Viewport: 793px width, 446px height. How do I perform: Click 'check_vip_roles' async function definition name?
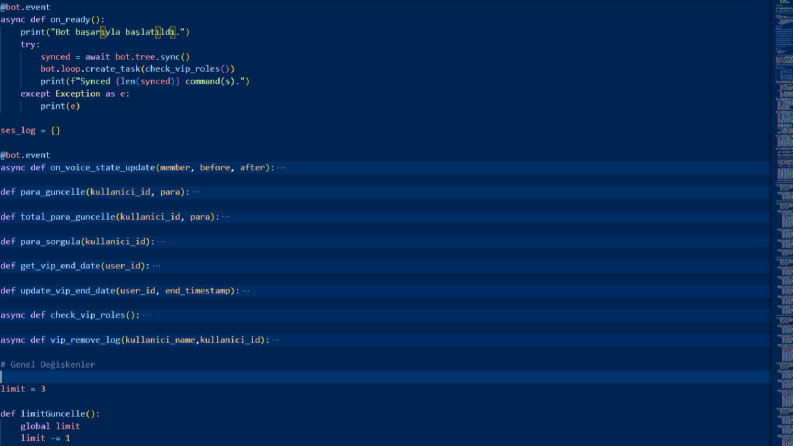87,315
